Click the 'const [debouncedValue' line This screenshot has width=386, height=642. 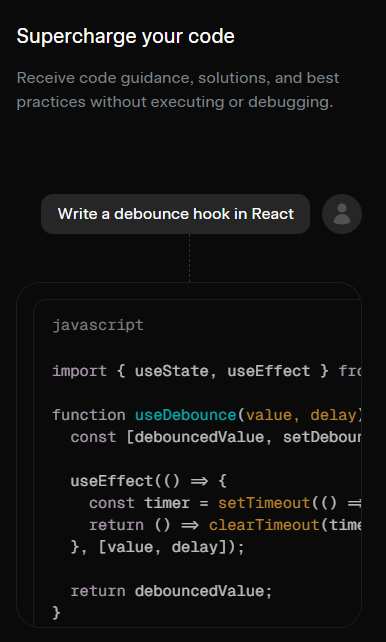click(216, 437)
